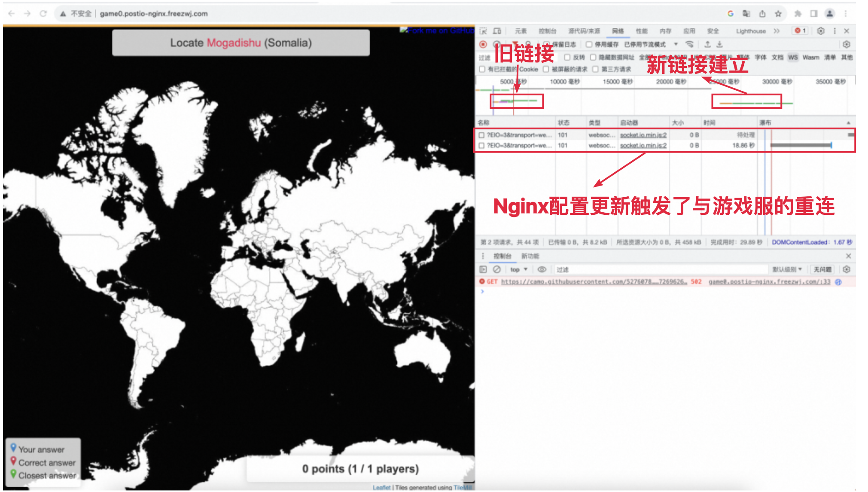Switch to the 性能 tab
868x492 pixels.
642,31
